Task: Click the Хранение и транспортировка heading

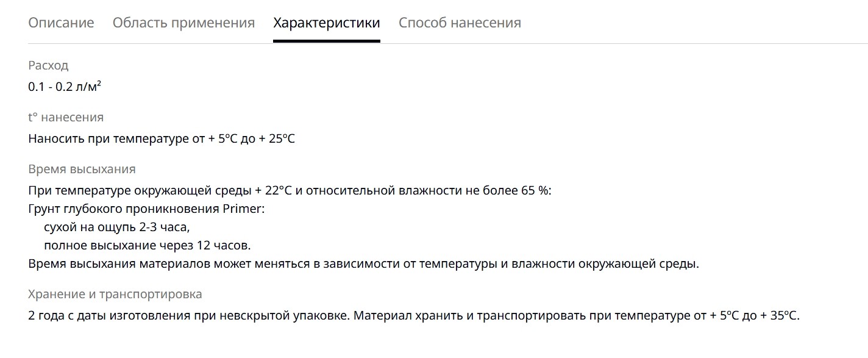Action: tap(115, 294)
